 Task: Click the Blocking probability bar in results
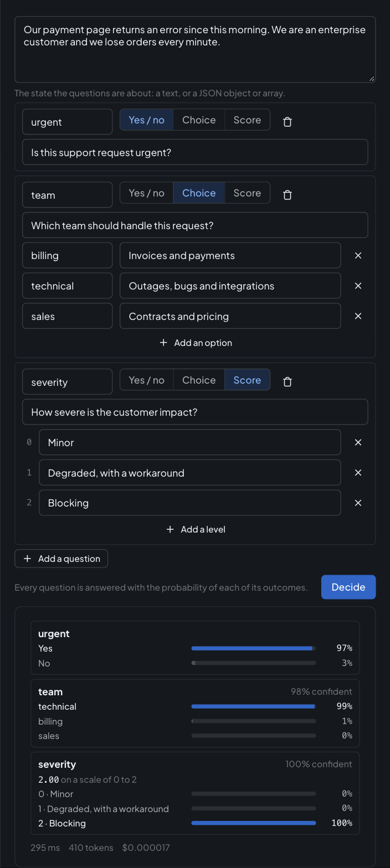pos(254,823)
